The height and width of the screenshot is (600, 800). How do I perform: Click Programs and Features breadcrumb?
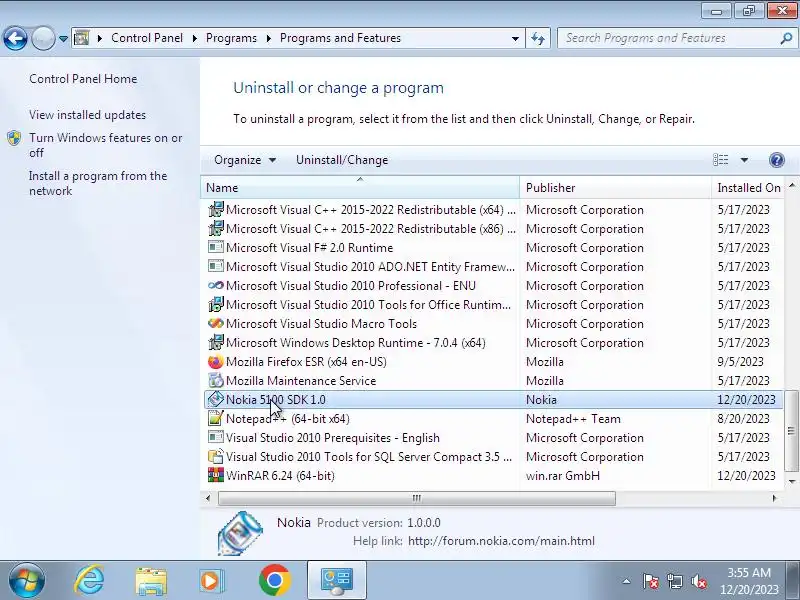point(340,38)
